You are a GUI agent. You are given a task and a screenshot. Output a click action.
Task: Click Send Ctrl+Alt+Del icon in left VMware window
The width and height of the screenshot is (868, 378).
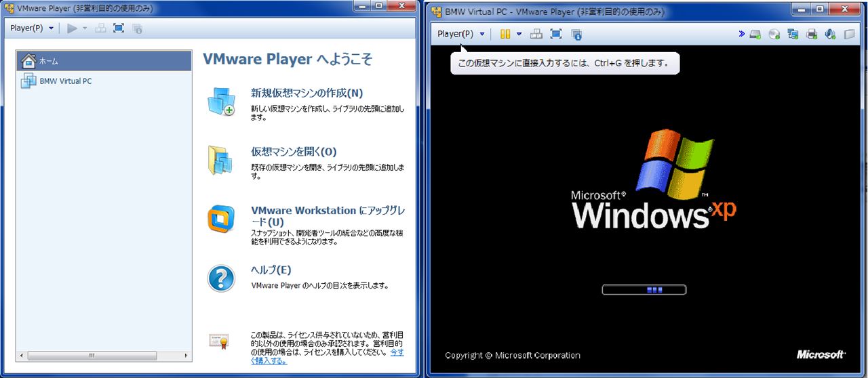pos(100,28)
